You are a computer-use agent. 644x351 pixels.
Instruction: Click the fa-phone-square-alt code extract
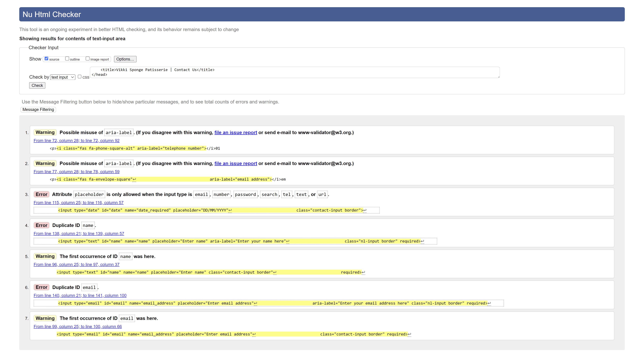pyautogui.click(x=135, y=148)
